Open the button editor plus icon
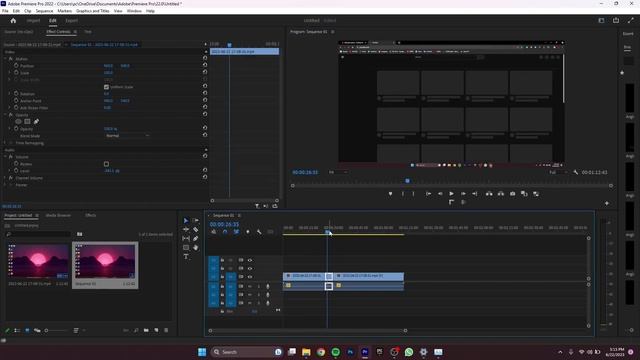The width and height of the screenshot is (640, 360). 607,203
